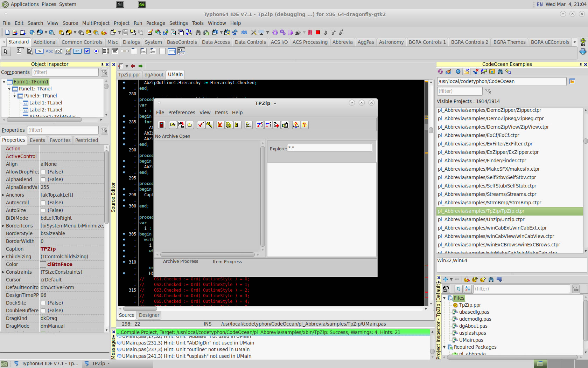Open the Project menu in the IDE
Image resolution: width=588 pixels, height=368 pixels.
coord(121,23)
